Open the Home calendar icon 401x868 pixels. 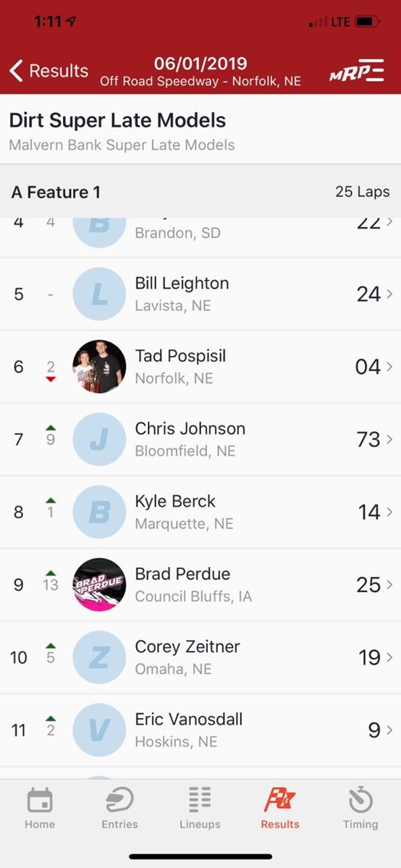[x=40, y=801]
